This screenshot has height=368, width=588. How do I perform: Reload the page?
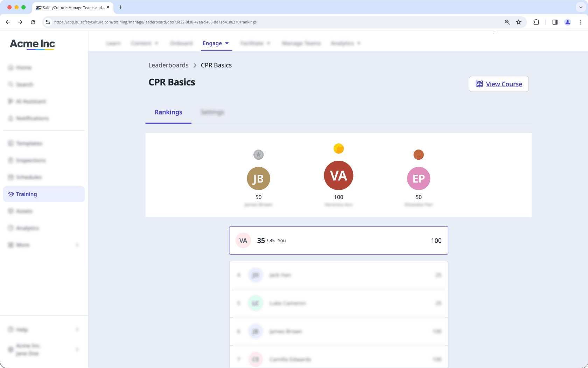[33, 22]
